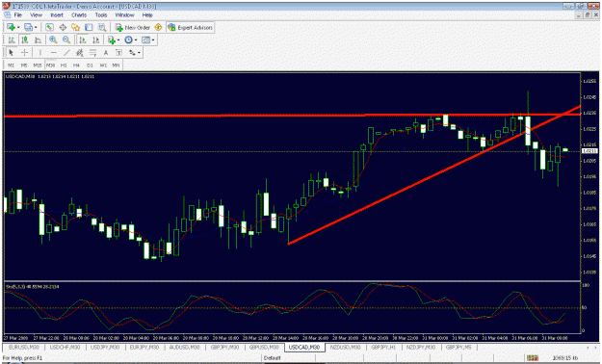This screenshot has height=364, width=602.
Task: Click the Sto(5,3,3) indicator label
Action: tap(32, 287)
